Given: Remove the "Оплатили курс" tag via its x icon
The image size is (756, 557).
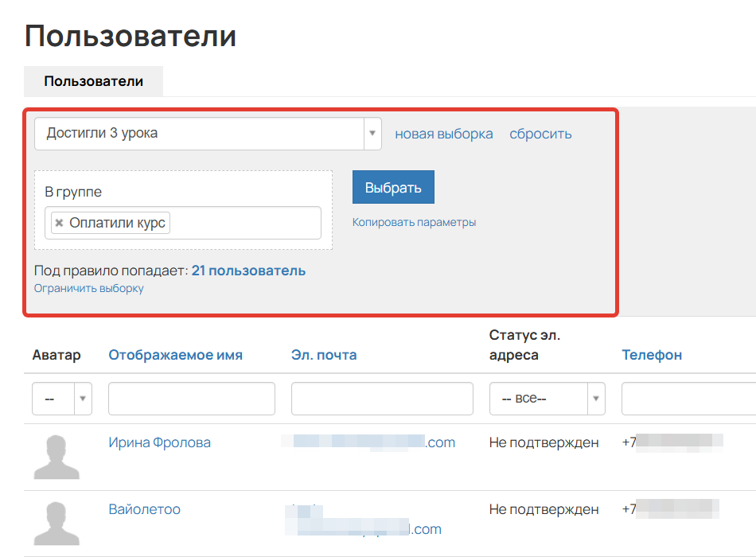Looking at the screenshot, I should pos(59,223).
